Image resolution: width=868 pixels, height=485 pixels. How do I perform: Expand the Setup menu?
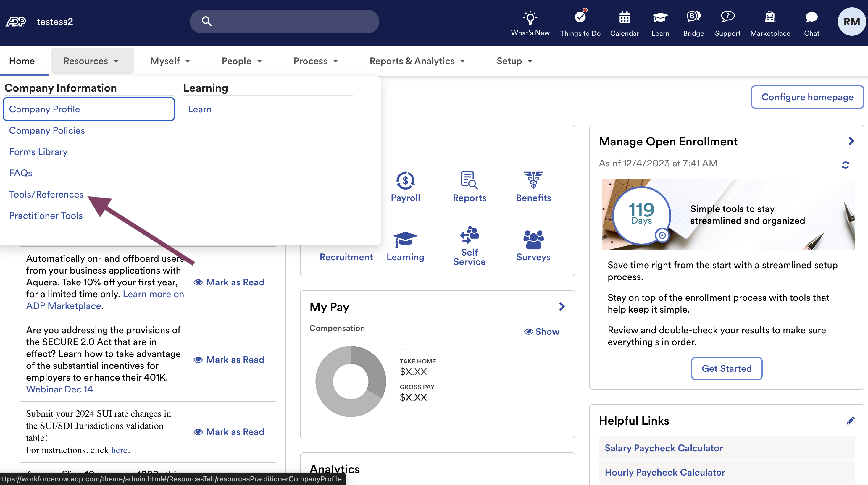[x=514, y=61]
